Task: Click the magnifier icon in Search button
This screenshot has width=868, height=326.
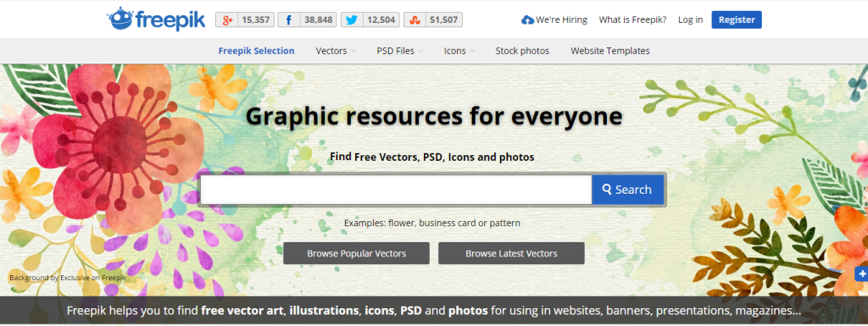Action: point(607,190)
